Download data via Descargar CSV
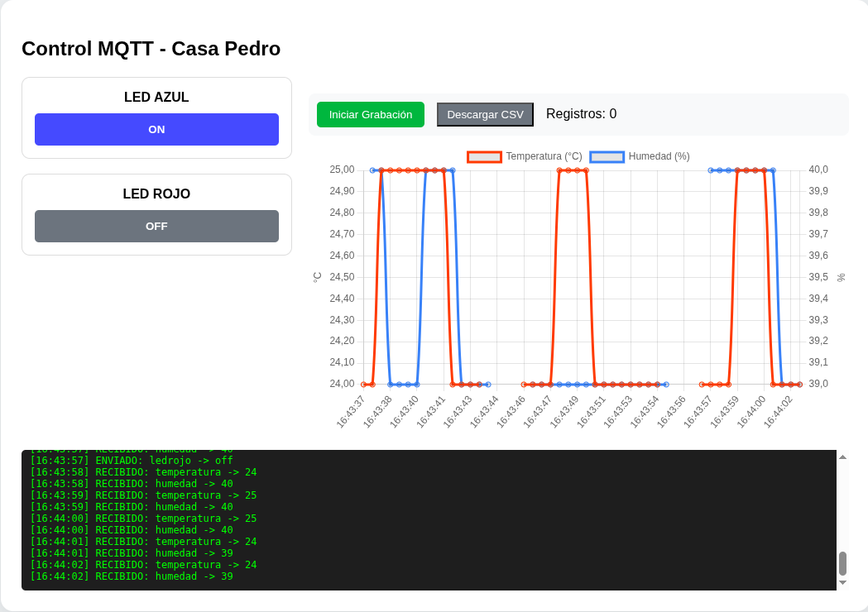Viewport: 868px width, 612px height. [x=485, y=114]
